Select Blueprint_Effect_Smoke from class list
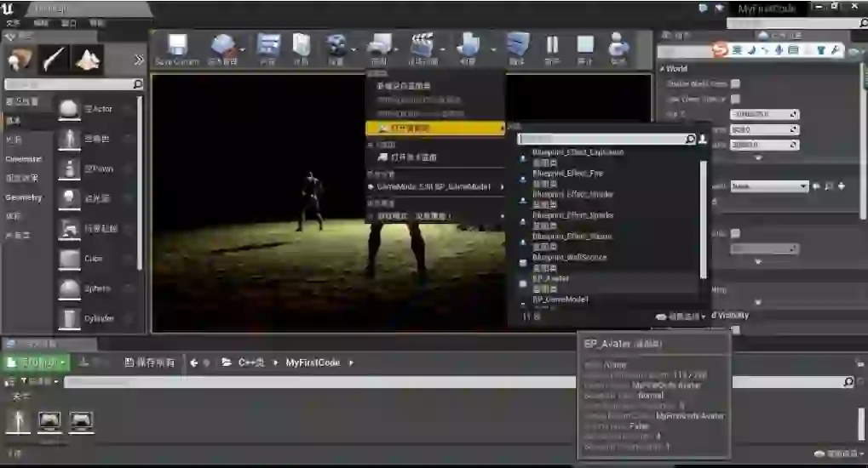 coord(573,194)
